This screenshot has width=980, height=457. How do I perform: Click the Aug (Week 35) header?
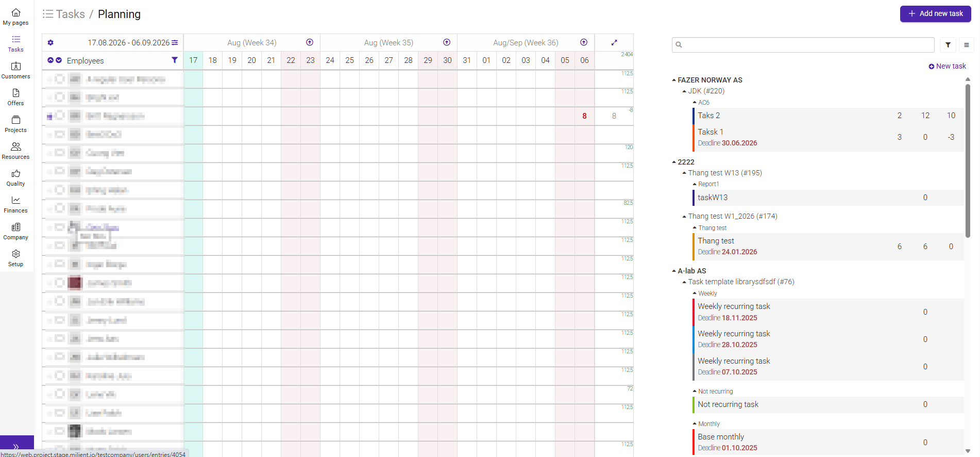(389, 43)
